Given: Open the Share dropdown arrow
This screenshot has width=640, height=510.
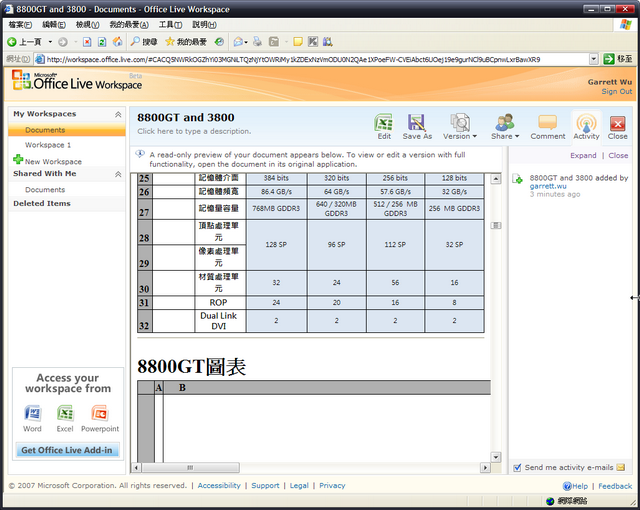Looking at the screenshot, I should [x=517, y=136].
